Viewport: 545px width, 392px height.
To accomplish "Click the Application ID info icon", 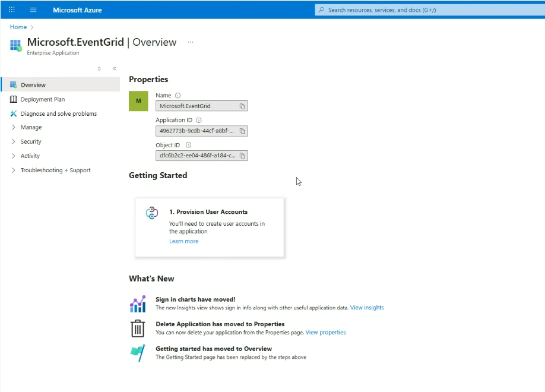I will coord(199,120).
